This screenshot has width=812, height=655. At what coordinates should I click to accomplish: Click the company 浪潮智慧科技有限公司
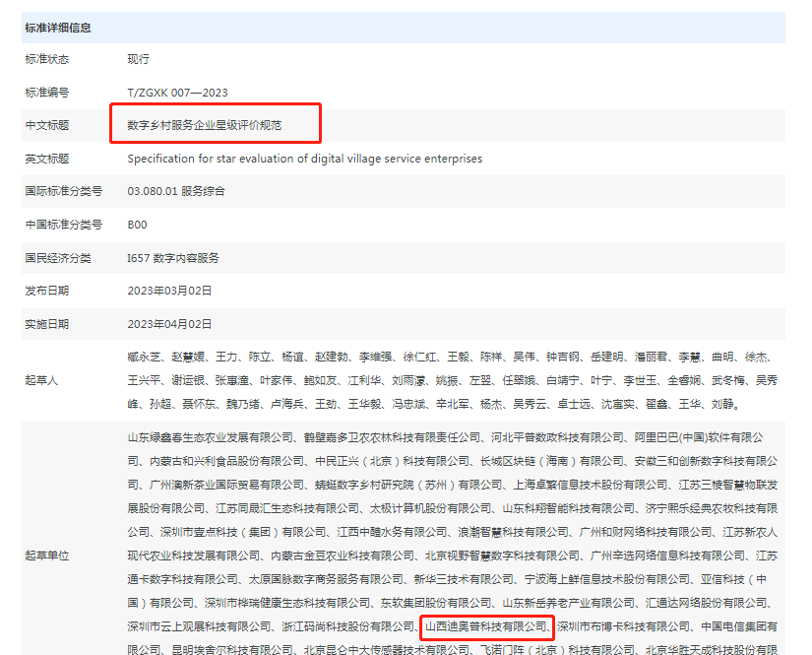click(x=513, y=532)
